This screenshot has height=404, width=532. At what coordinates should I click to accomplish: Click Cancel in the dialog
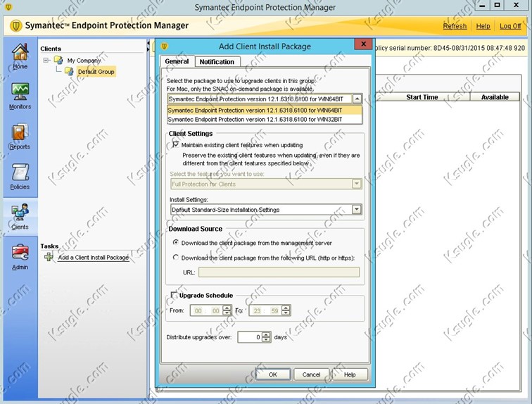[311, 374]
